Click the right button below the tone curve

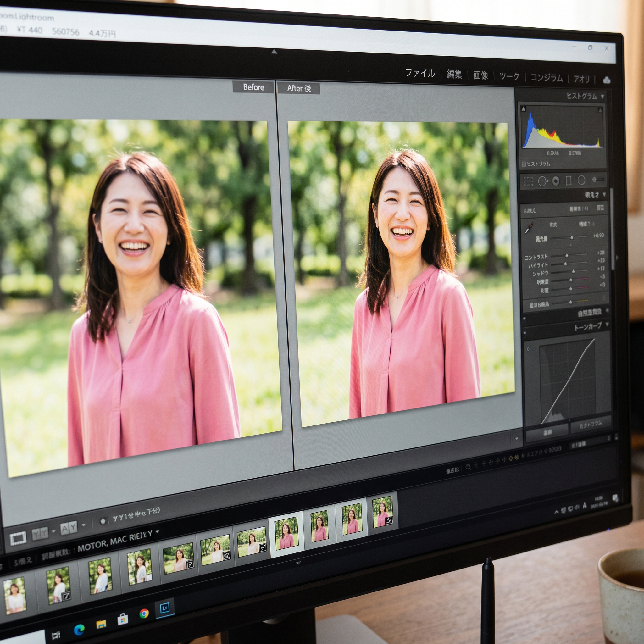click(591, 424)
